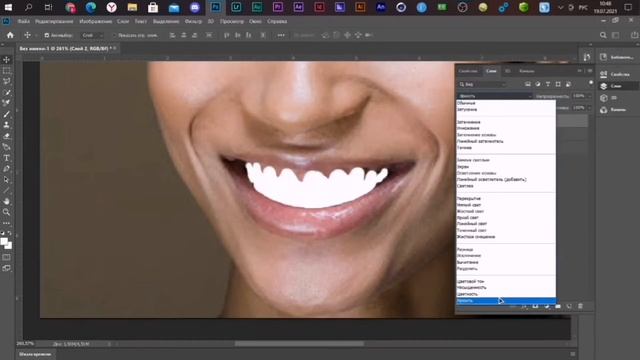The height and width of the screenshot is (360, 640).
Task: Toggle the Автовыбор checkbox
Action: (47, 36)
